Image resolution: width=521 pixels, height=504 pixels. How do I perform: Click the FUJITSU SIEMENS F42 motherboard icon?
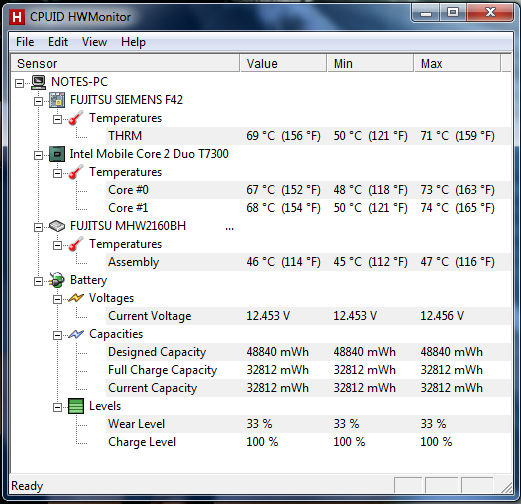[x=57, y=100]
